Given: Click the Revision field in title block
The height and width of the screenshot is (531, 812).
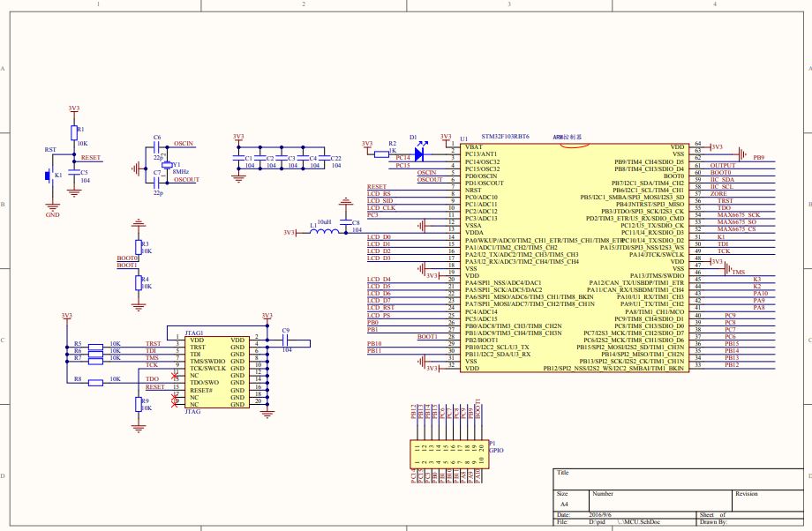Looking at the screenshot, I should tap(768, 501).
